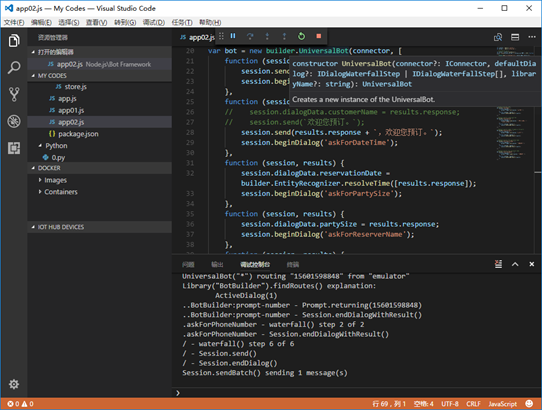Open the Edit menu

[x=41, y=22]
